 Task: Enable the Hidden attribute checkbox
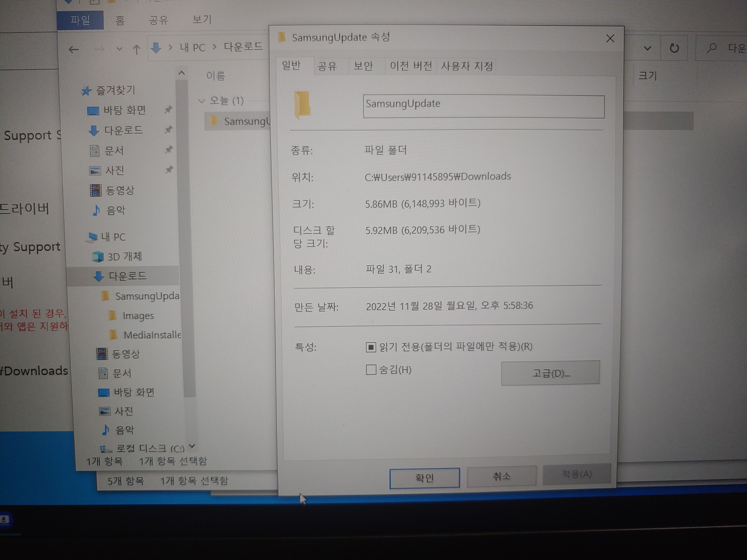(371, 370)
